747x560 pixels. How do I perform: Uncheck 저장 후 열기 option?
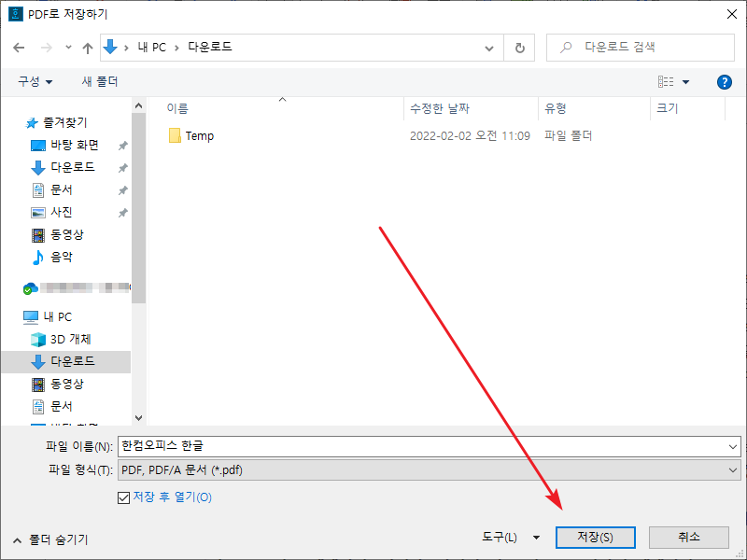coord(124,497)
